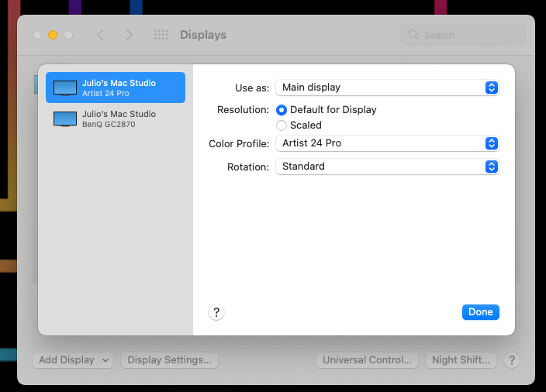
Task: Click the forward navigation chevron
Action: (130, 35)
